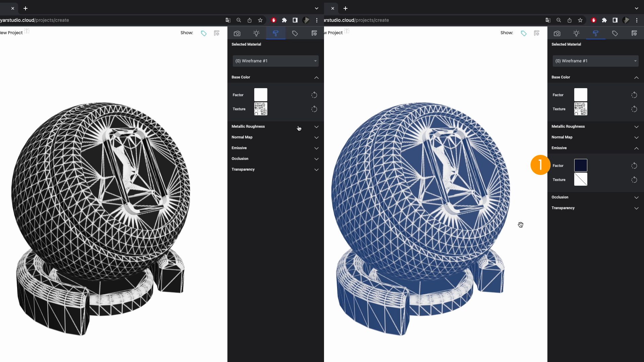Reset the Base Color Factor value
The height and width of the screenshot is (362, 644).
pos(314,95)
